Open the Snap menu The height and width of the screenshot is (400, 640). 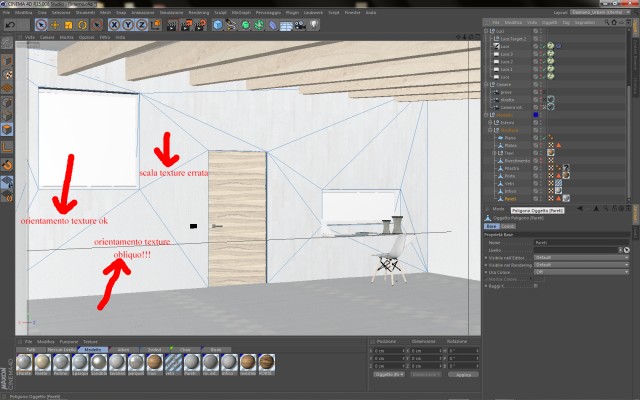point(121,13)
